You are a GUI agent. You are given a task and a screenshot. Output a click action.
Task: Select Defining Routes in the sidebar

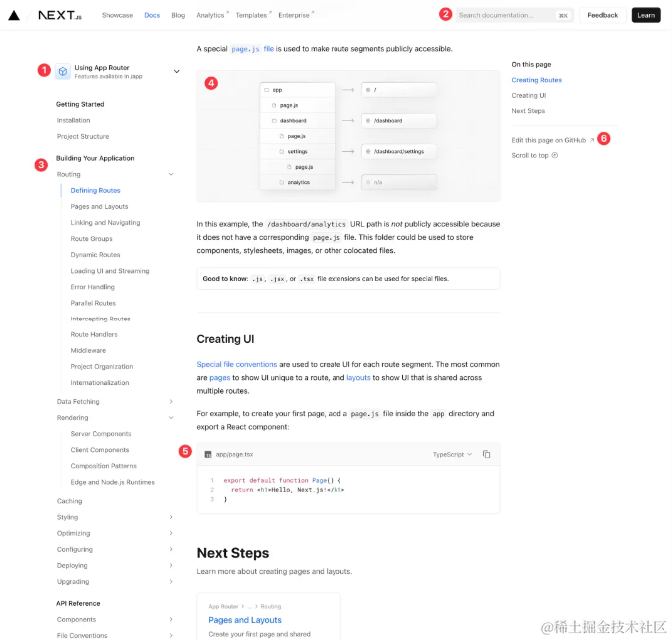[95, 191]
